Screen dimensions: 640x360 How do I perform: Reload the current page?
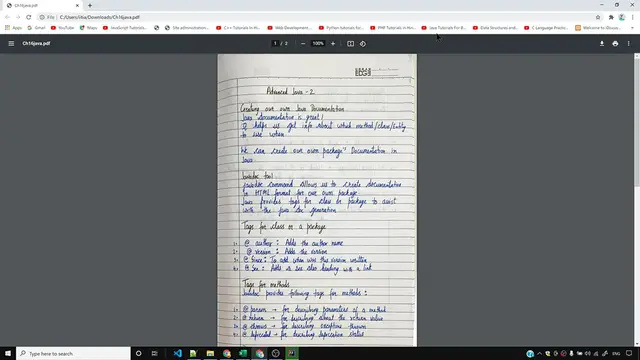click(29, 17)
